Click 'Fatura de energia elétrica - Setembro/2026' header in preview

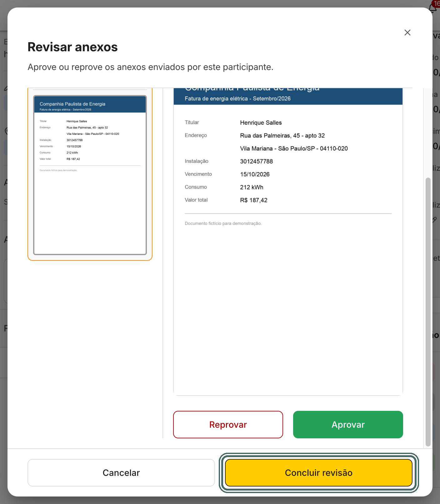237,98
